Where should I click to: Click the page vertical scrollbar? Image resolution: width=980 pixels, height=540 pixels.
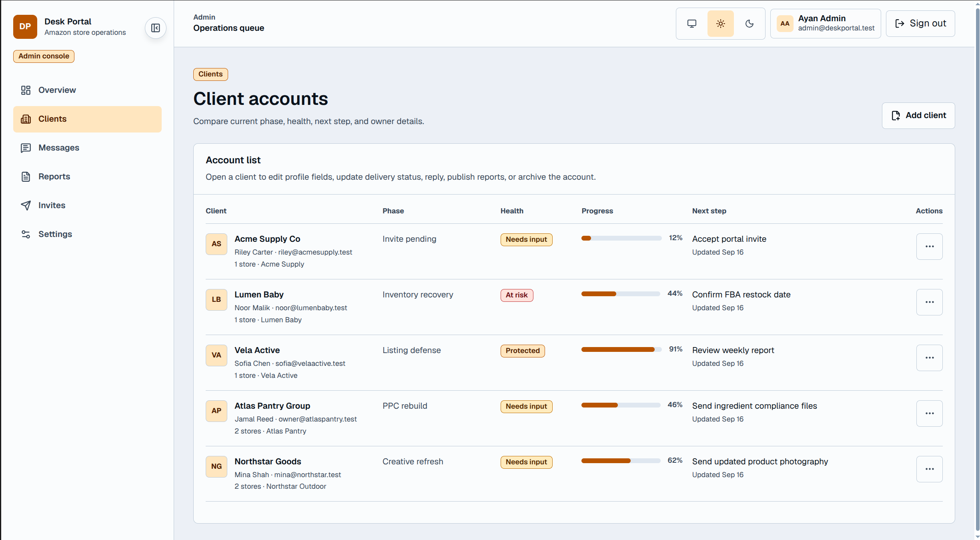(977, 270)
